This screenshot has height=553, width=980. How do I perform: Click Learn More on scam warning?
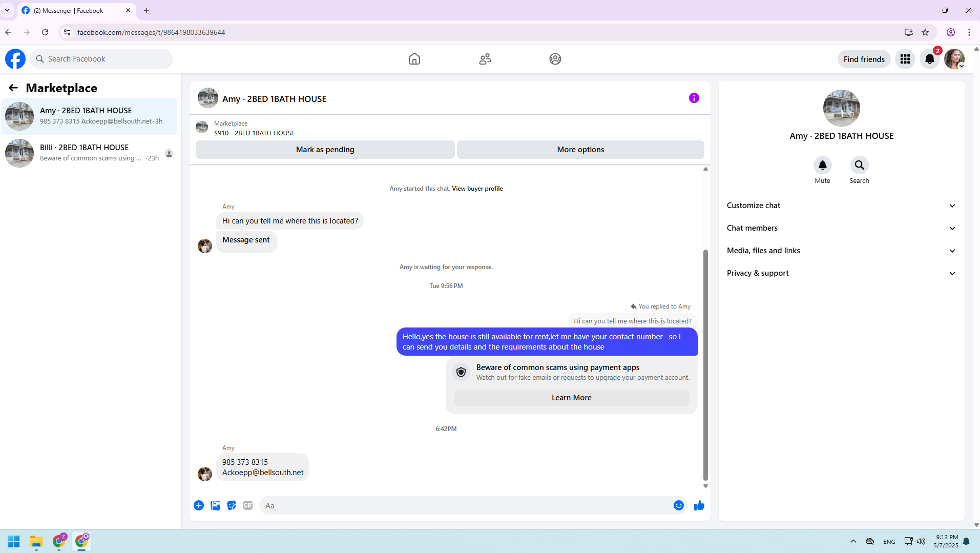[x=571, y=398]
